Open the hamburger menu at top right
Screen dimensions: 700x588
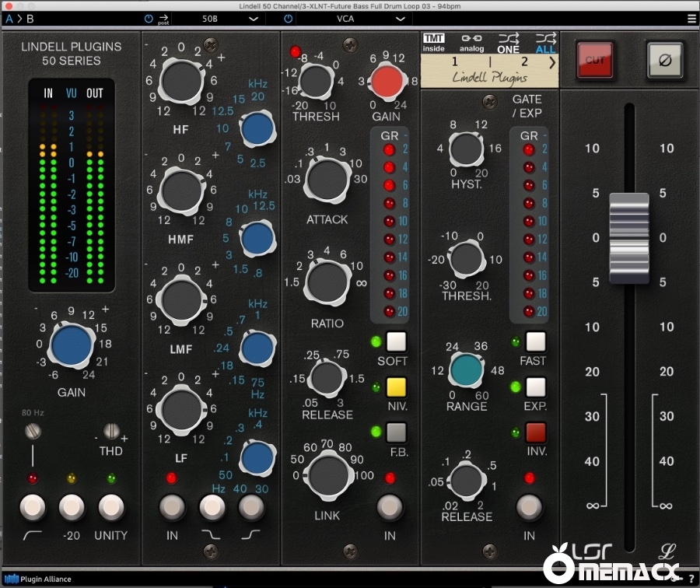coord(691,18)
